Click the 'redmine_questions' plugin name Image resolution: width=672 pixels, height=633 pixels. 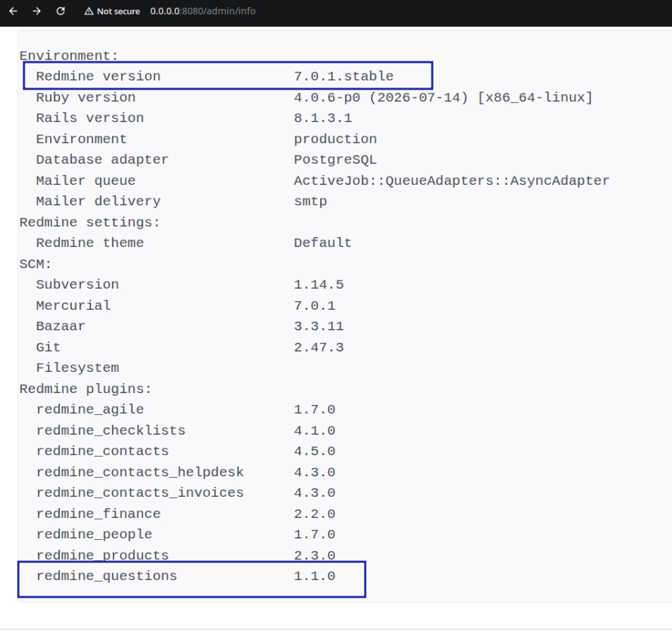pos(106,576)
